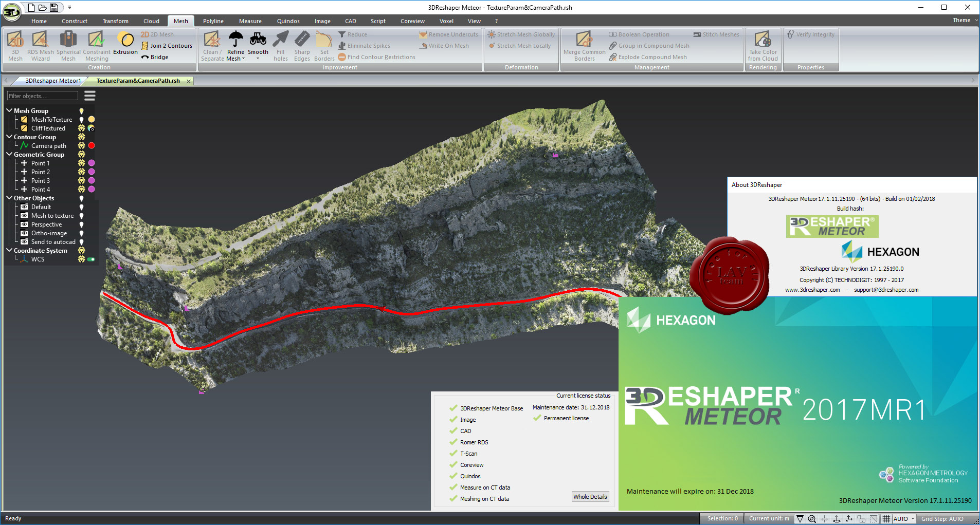Switch to the Polyline ribbon tab
Image resolution: width=980 pixels, height=525 pixels.
(x=213, y=21)
